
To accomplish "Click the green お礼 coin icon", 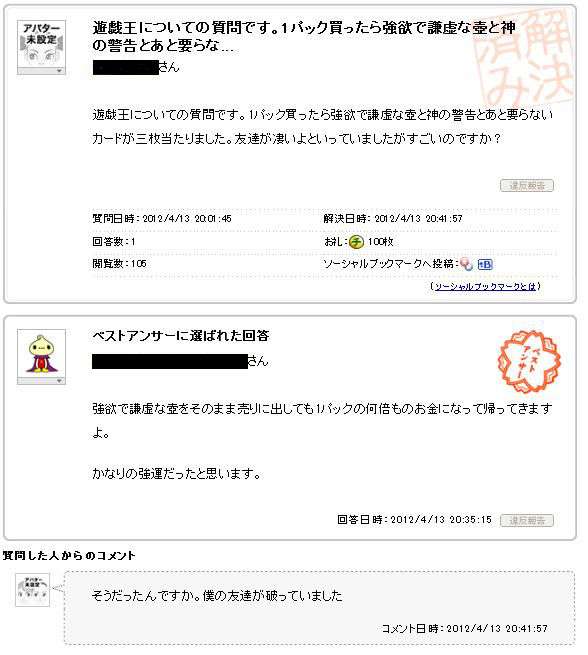I will [x=356, y=242].
